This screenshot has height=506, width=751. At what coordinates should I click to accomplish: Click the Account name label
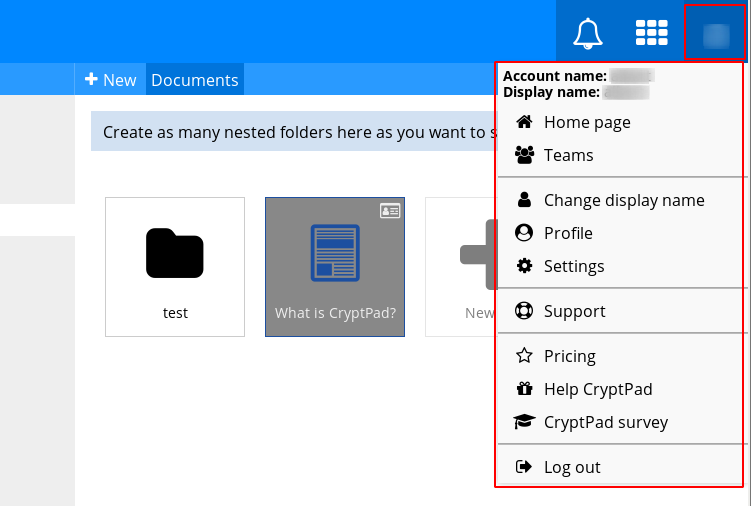(555, 76)
